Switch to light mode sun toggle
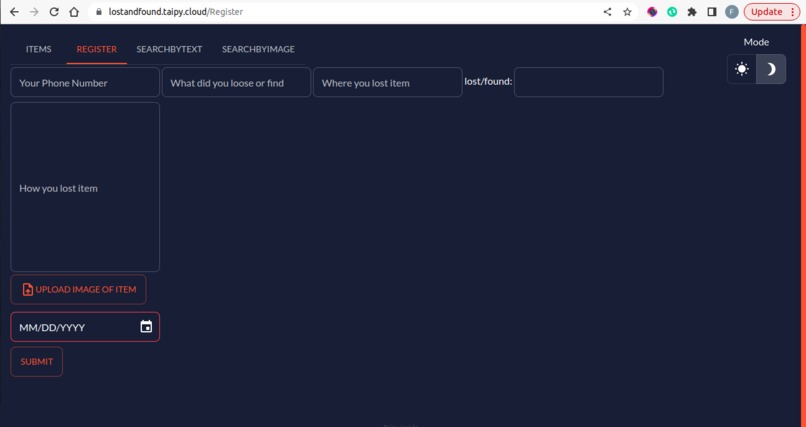Viewport: 806px width, 427px height. tap(742, 69)
